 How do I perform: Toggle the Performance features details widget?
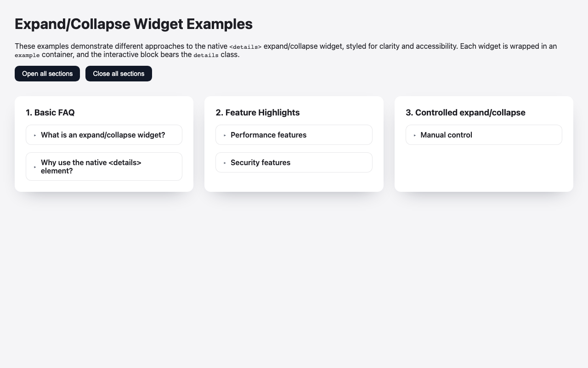coord(268,135)
